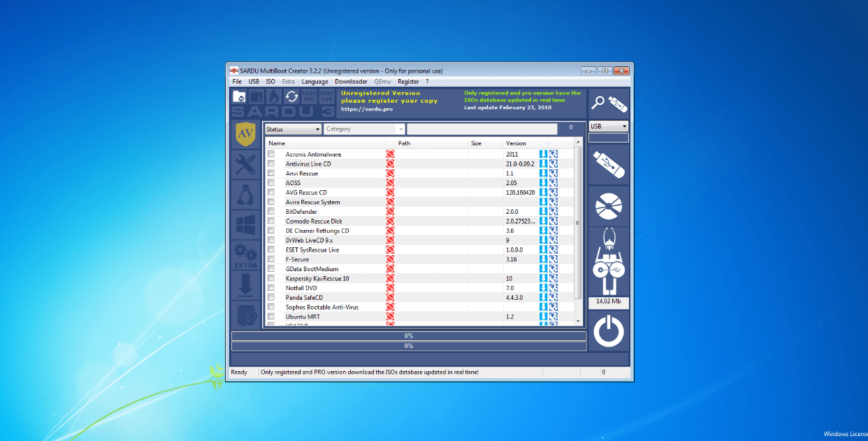This screenshot has height=441, width=868.
Task: Enable the BitDefender checkbox
Action: pyautogui.click(x=271, y=211)
